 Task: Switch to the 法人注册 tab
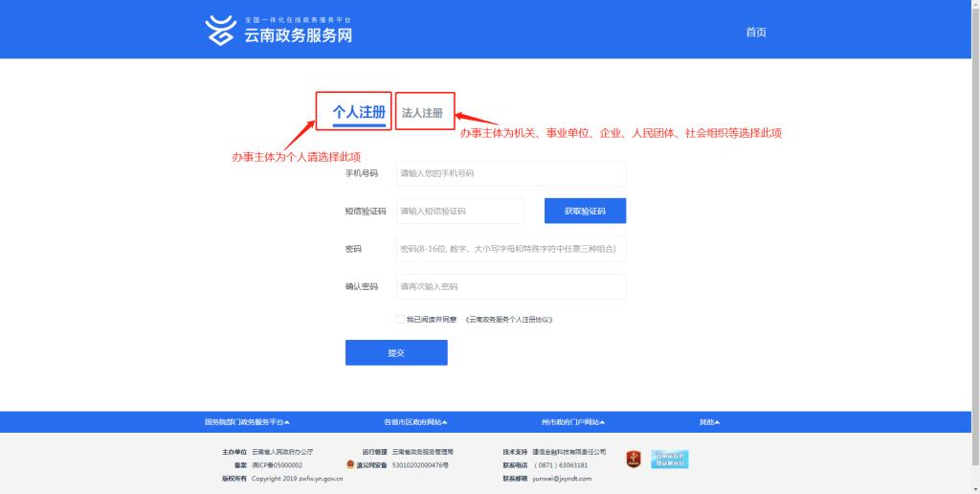tap(422, 113)
